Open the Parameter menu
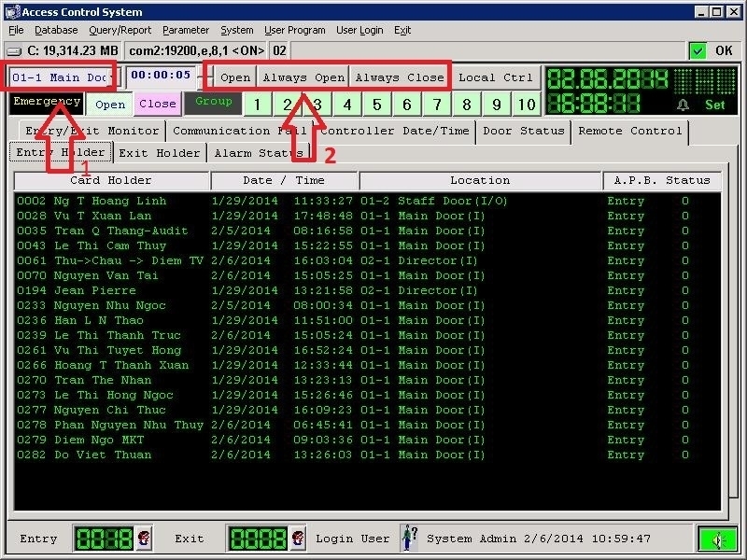Viewport: 747px width, 560px height. [x=186, y=30]
